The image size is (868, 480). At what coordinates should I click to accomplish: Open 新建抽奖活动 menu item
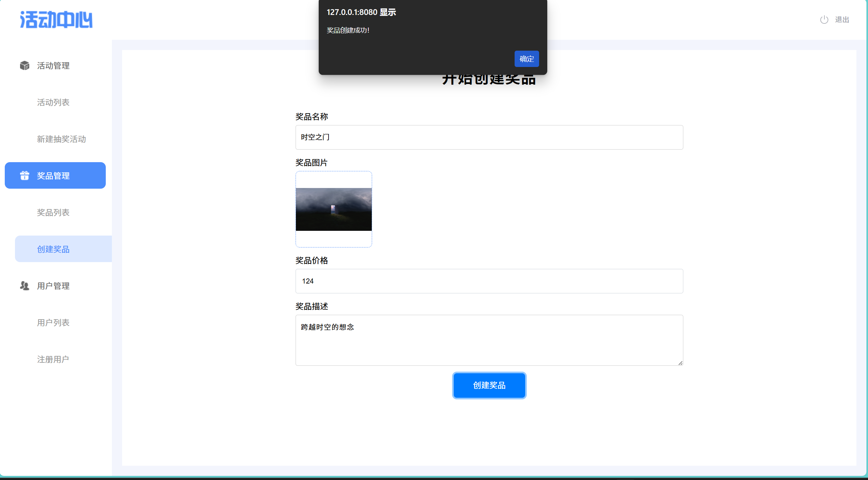pyautogui.click(x=62, y=139)
